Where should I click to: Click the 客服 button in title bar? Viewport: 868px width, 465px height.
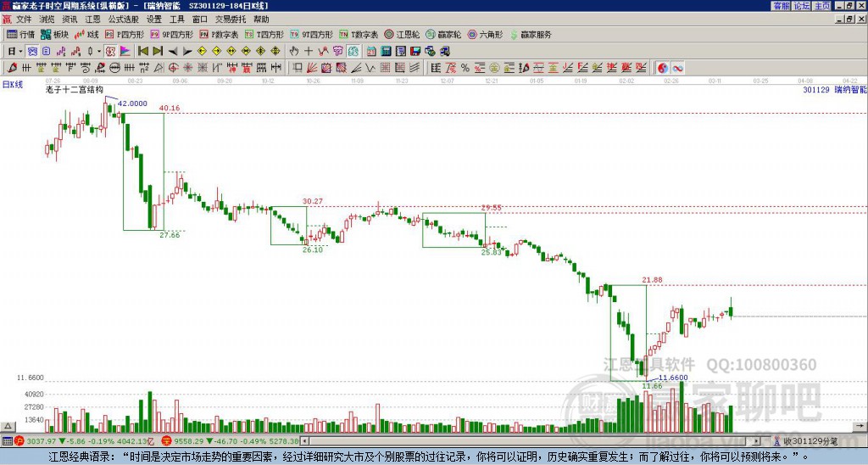click(x=782, y=6)
